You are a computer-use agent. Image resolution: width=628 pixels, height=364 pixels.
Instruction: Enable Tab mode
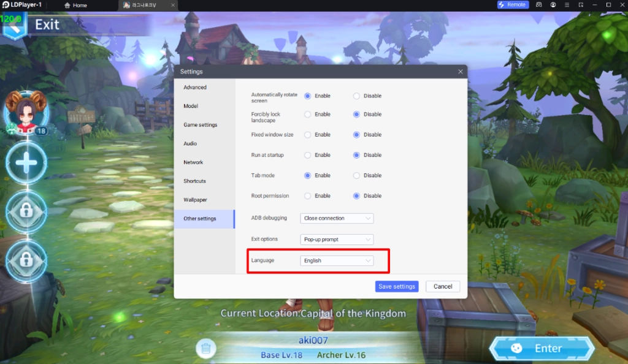coord(308,176)
